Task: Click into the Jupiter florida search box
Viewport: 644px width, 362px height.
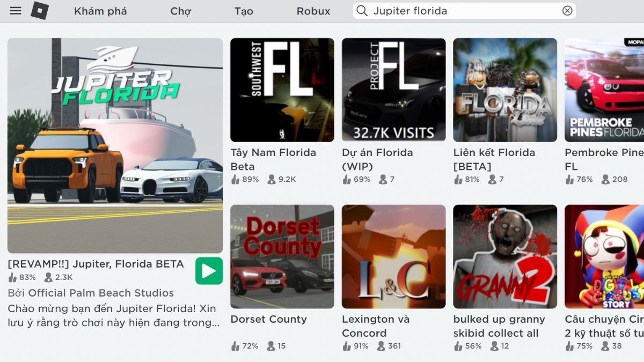Action: 464,11
